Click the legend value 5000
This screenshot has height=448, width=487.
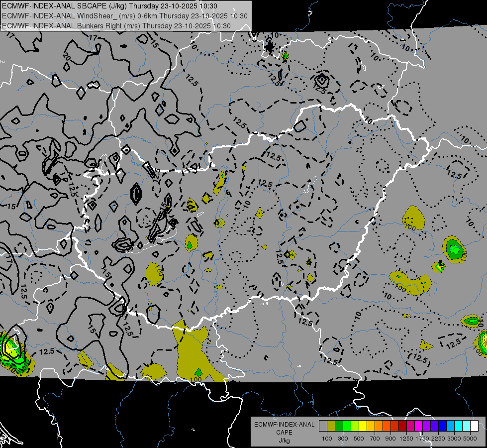[470, 439]
